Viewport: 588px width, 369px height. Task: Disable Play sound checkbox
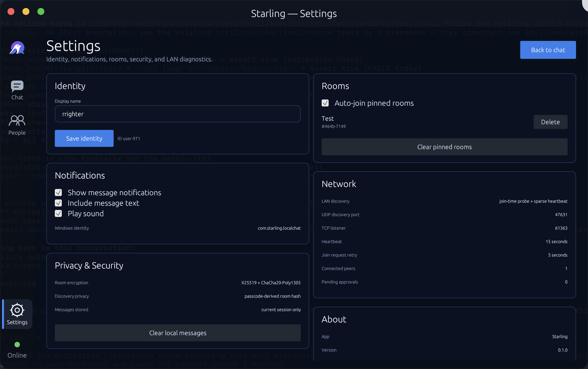click(x=58, y=213)
